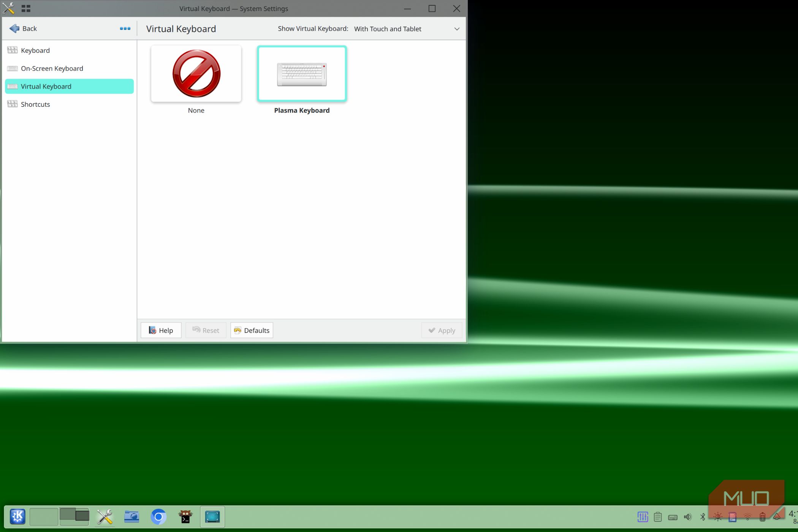Viewport: 798px width, 532px height.
Task: Expand the Show Virtual Keyboard dropdown
Action: [x=407, y=29]
